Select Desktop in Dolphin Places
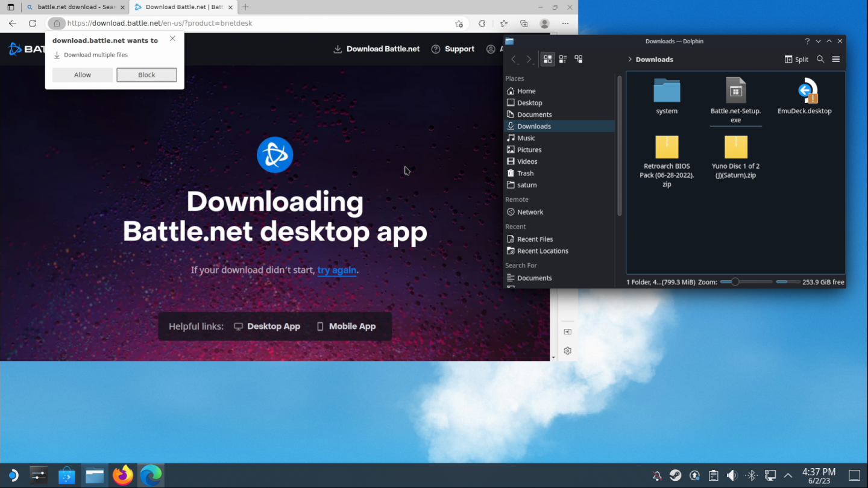Screen dimensions: 868x488 pos(559,102)
